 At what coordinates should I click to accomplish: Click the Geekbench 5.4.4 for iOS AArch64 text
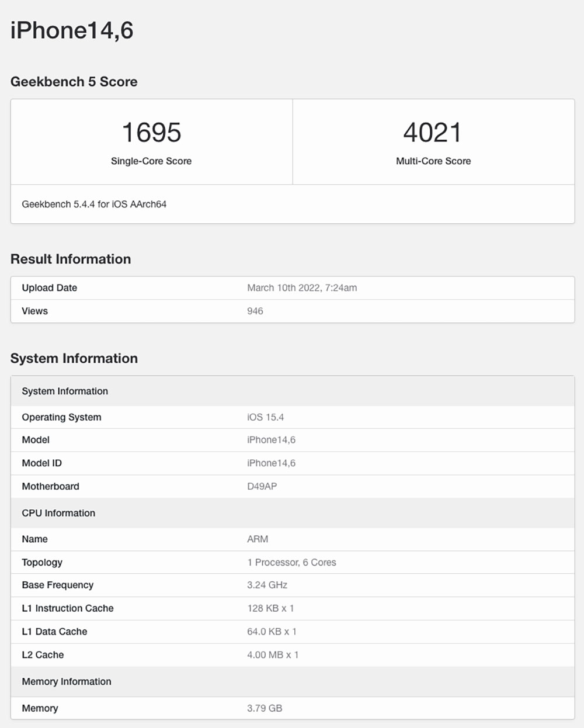click(94, 204)
